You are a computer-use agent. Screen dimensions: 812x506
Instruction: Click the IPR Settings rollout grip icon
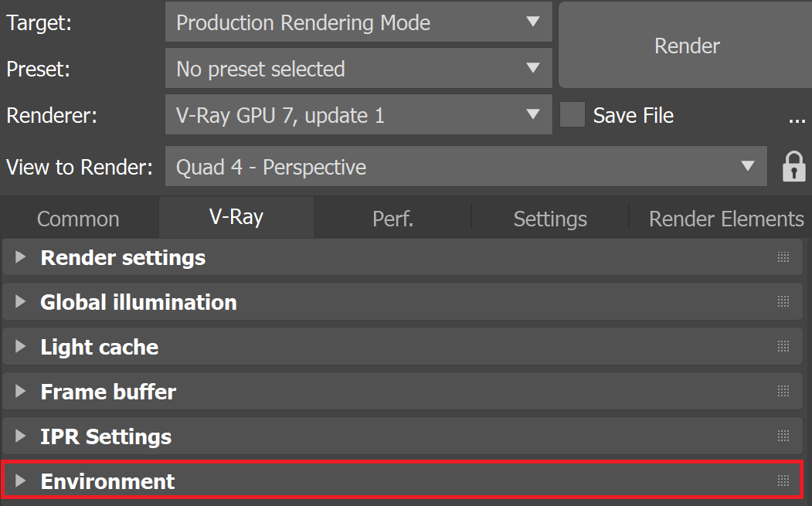pyautogui.click(x=783, y=436)
